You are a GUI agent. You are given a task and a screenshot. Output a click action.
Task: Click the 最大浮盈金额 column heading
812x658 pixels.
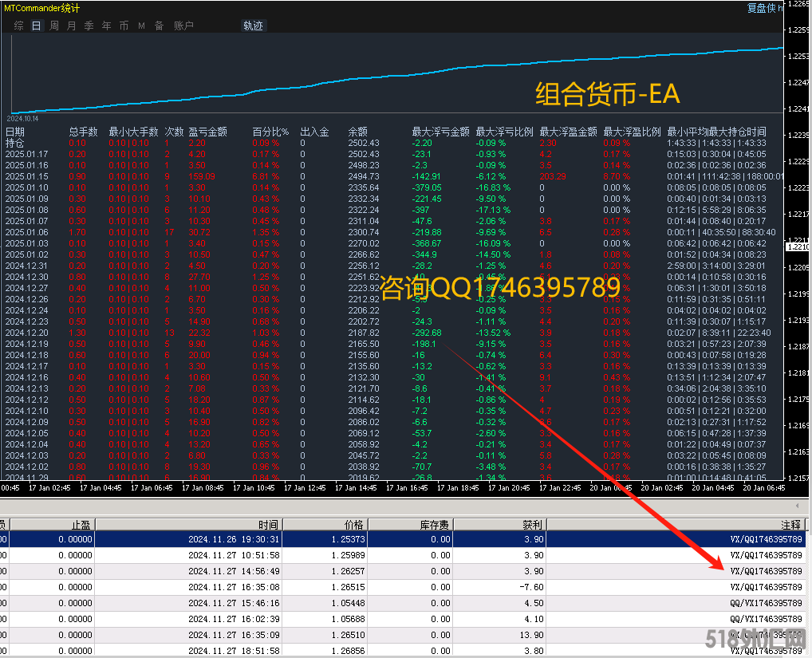568,132
